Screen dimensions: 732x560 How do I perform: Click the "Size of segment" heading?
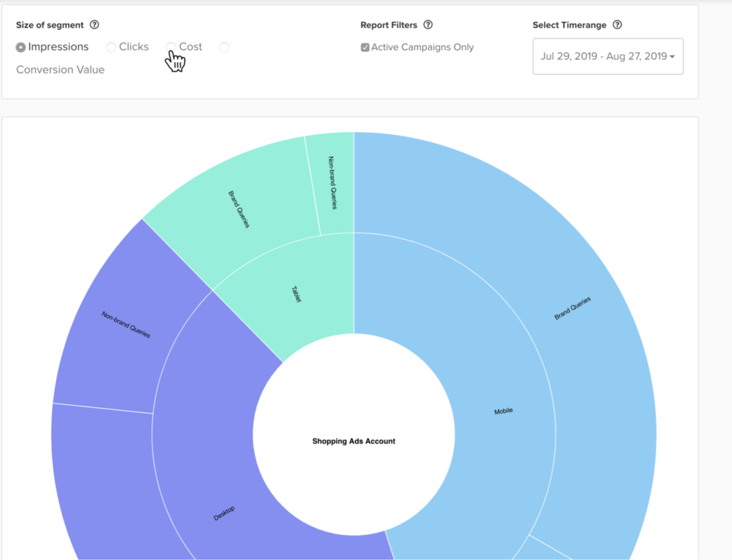pos(50,25)
